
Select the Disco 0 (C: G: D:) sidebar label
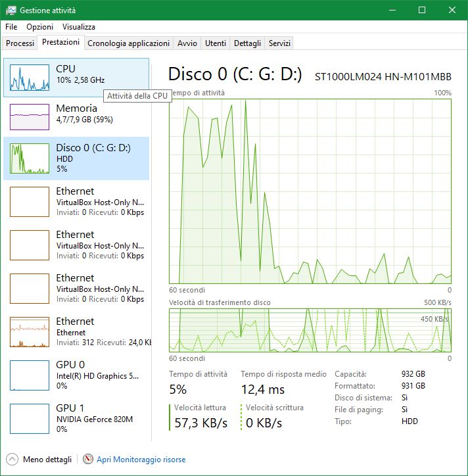tap(93, 147)
